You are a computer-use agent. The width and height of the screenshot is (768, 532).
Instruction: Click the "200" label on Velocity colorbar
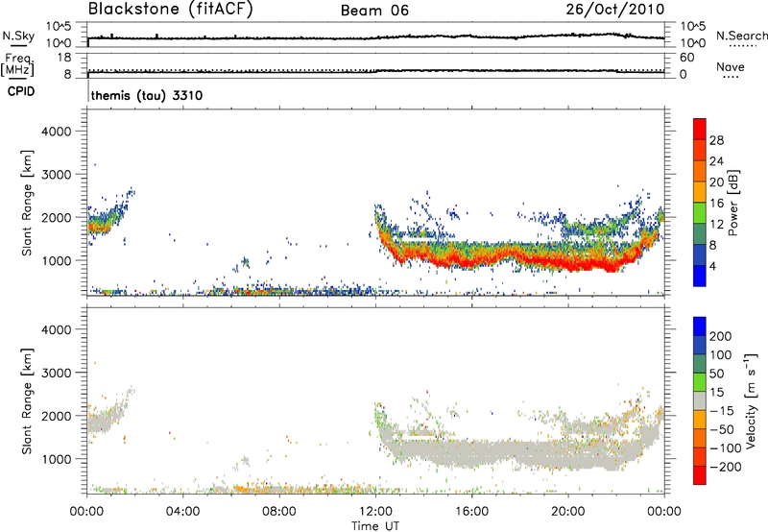721,336
